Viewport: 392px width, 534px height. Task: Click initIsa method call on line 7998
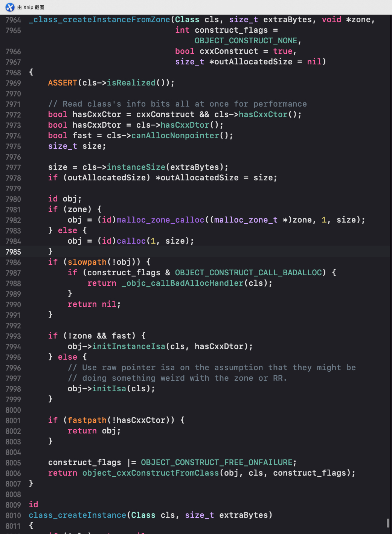point(109,389)
